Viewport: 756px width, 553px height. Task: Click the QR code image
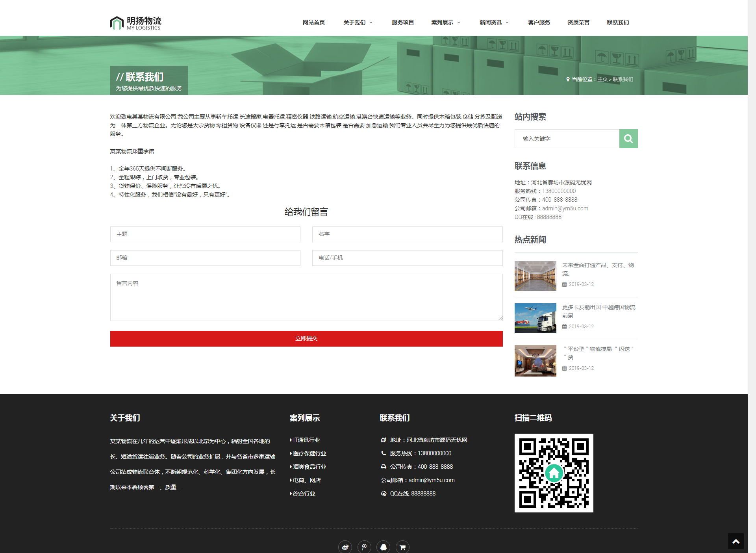pyautogui.click(x=554, y=473)
